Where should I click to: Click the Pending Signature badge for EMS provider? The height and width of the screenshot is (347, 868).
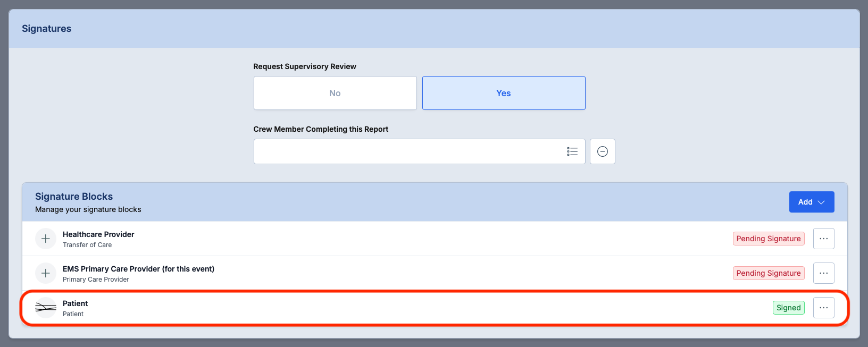[x=768, y=273]
